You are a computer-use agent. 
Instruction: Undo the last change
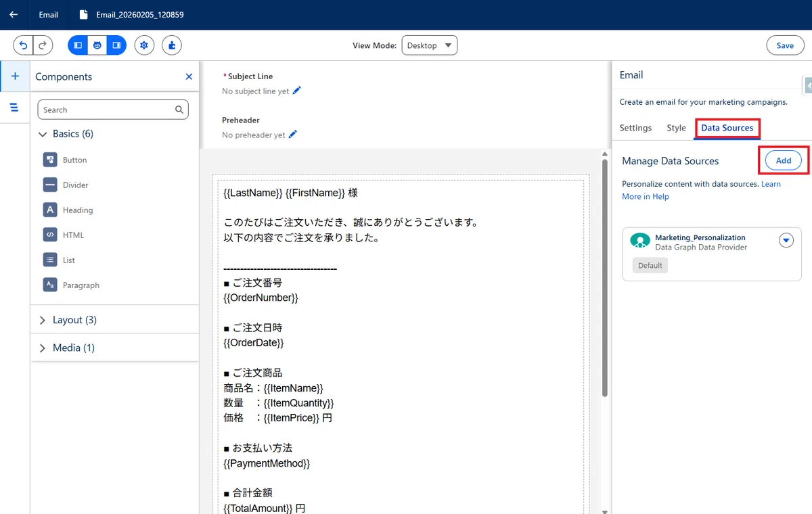point(23,45)
